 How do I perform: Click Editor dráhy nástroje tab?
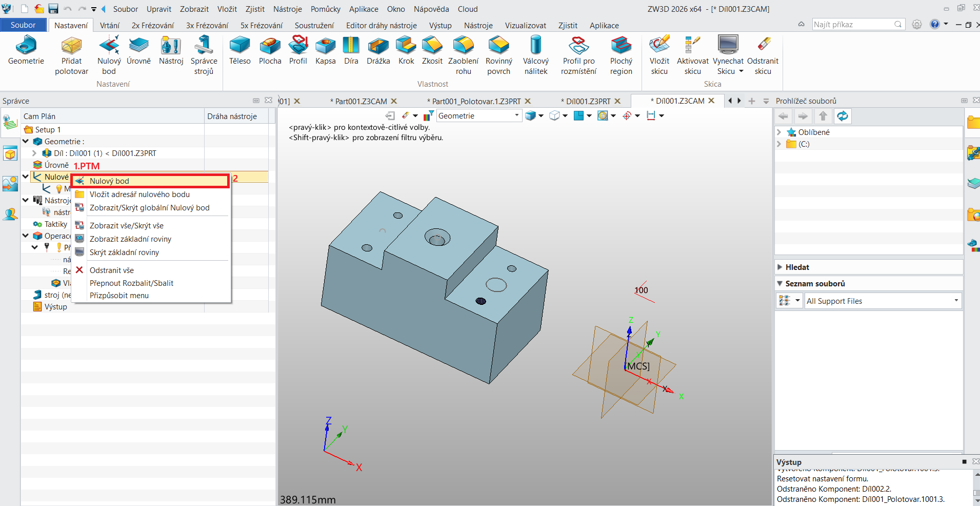(382, 26)
